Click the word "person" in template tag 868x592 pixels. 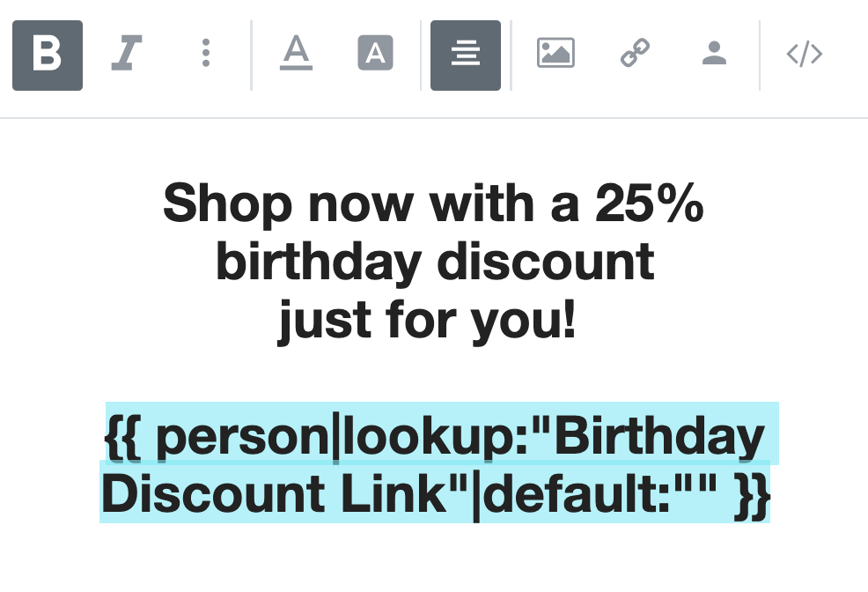(241, 436)
